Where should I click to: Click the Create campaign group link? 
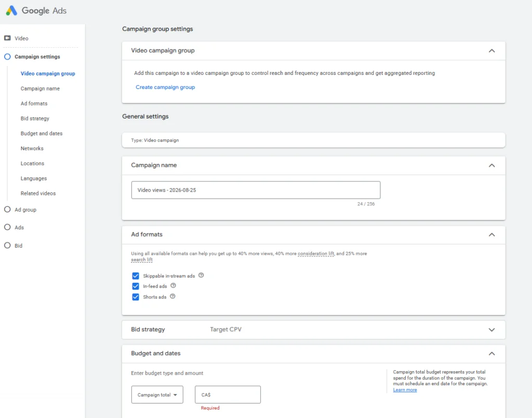(x=165, y=87)
